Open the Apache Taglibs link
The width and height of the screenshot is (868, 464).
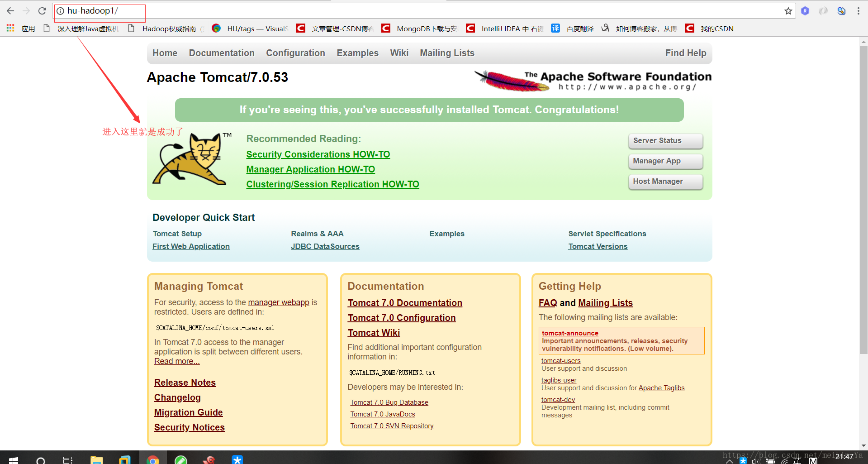(x=661, y=388)
